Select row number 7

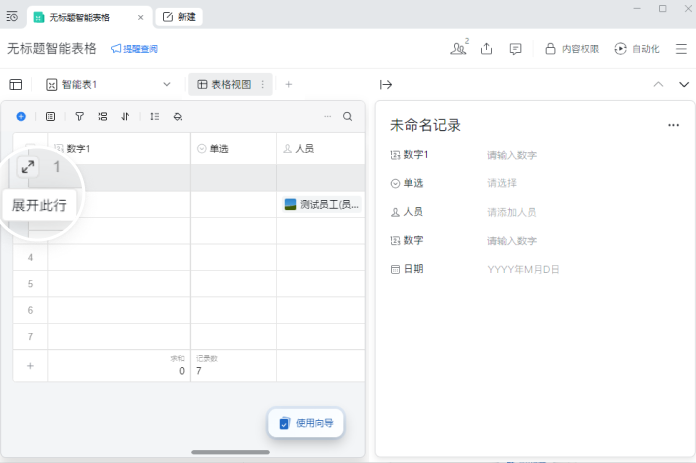click(30, 337)
